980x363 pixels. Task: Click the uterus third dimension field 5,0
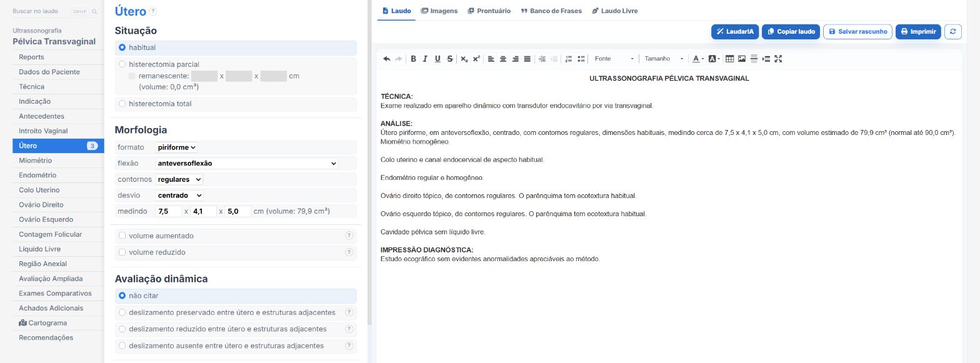tap(238, 212)
